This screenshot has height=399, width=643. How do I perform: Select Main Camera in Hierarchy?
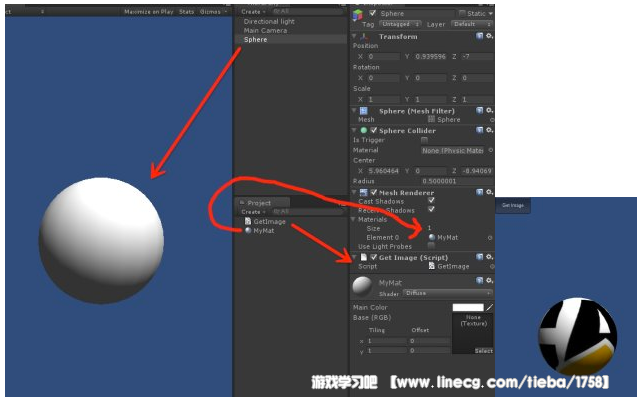(265, 30)
